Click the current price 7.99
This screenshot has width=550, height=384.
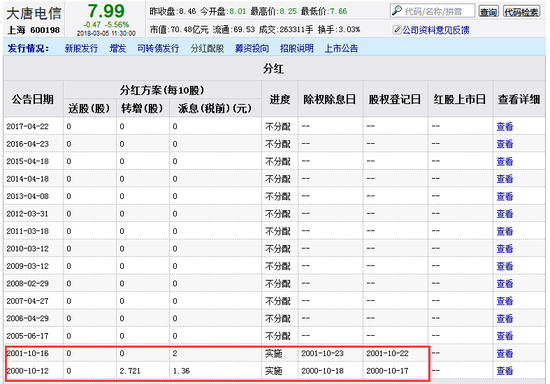pos(106,11)
